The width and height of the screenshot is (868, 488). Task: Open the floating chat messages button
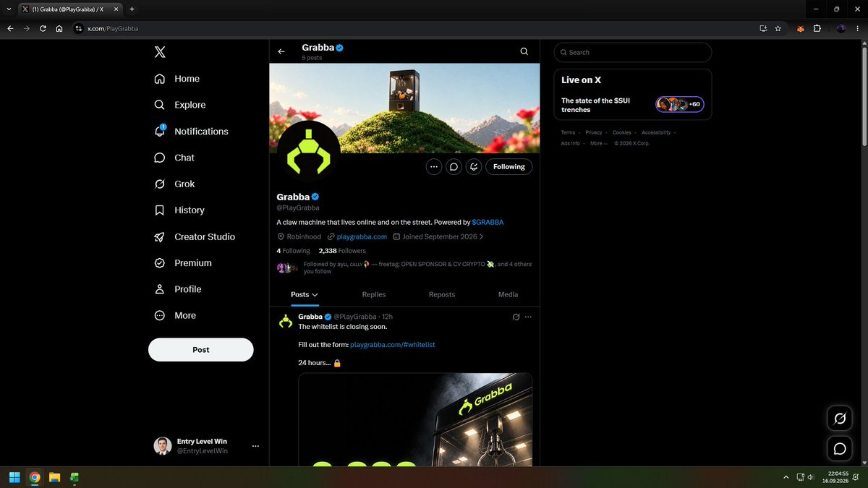[x=840, y=449]
